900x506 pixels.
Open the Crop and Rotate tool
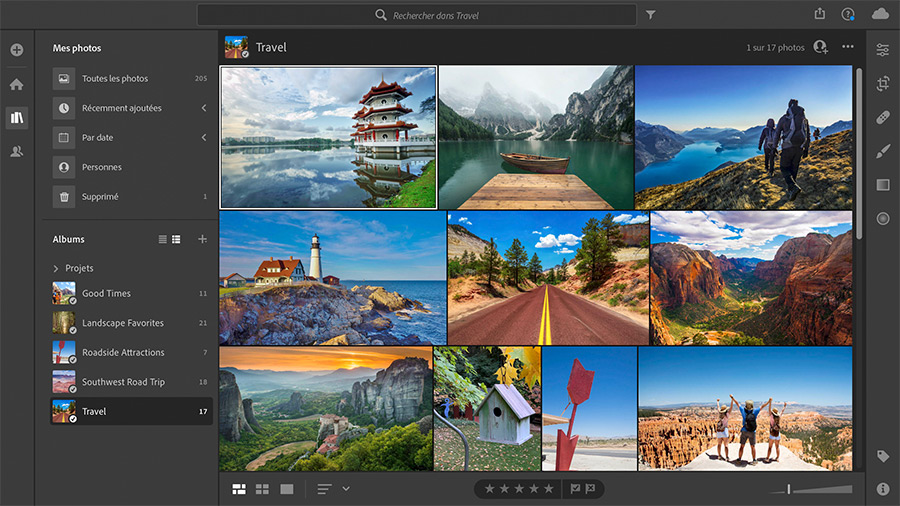click(882, 84)
